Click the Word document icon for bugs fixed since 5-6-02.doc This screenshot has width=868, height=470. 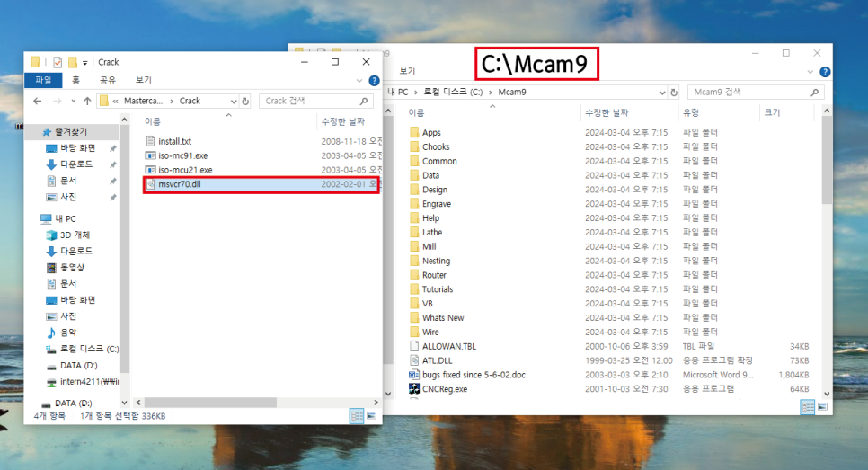click(414, 374)
